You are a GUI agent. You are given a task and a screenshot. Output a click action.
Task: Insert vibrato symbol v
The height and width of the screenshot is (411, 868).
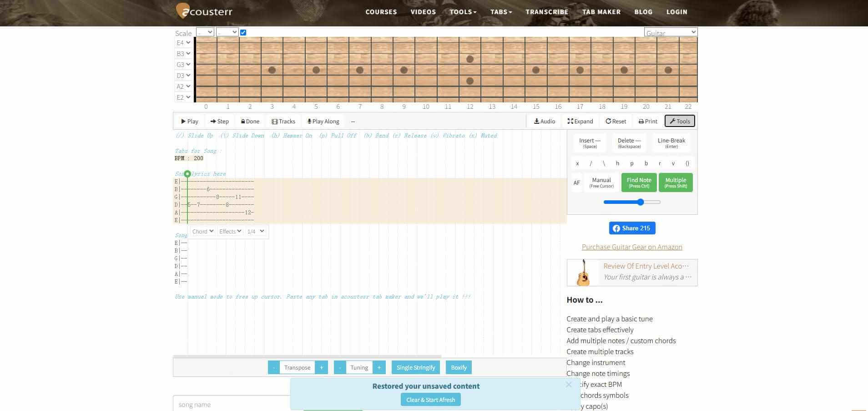pyautogui.click(x=673, y=163)
